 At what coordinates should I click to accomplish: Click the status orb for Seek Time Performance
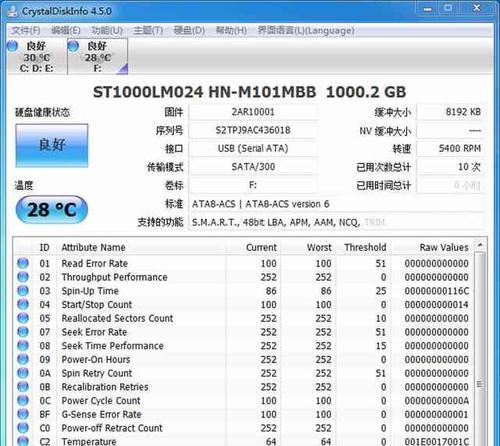(x=23, y=345)
